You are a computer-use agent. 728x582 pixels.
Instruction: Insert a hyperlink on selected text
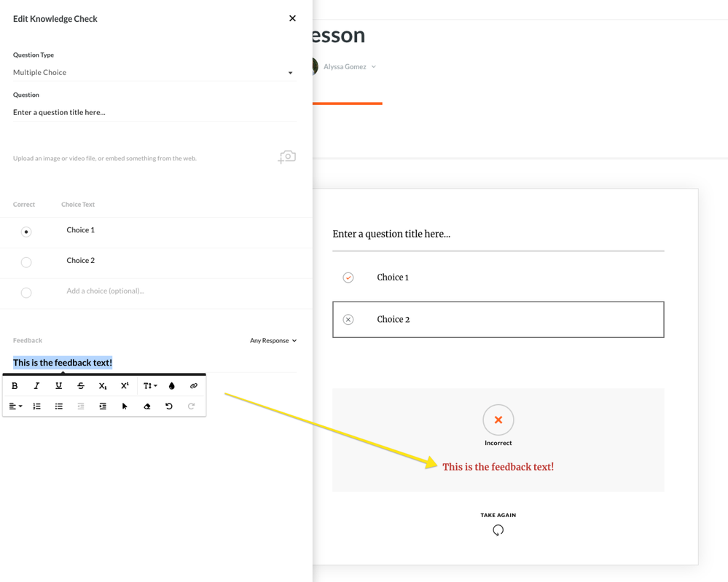194,386
